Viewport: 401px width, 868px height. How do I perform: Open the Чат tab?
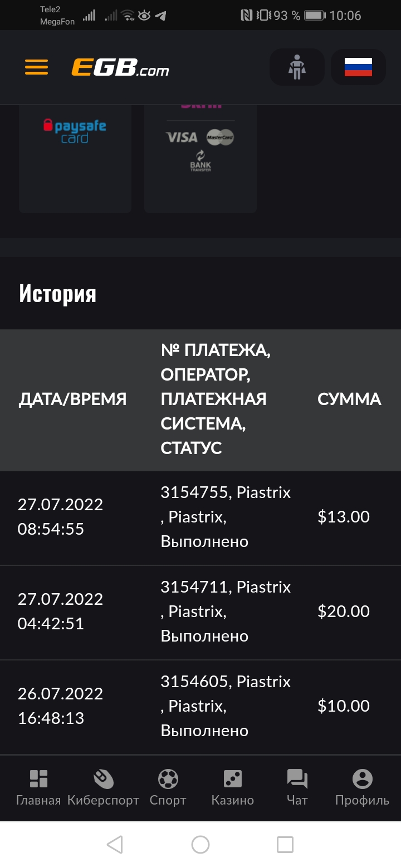click(x=297, y=787)
